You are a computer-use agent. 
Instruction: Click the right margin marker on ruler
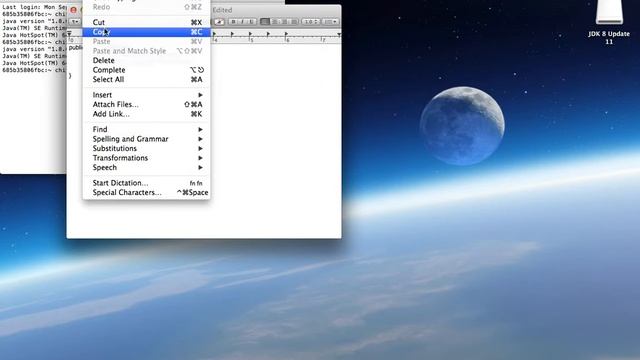click(x=339, y=35)
